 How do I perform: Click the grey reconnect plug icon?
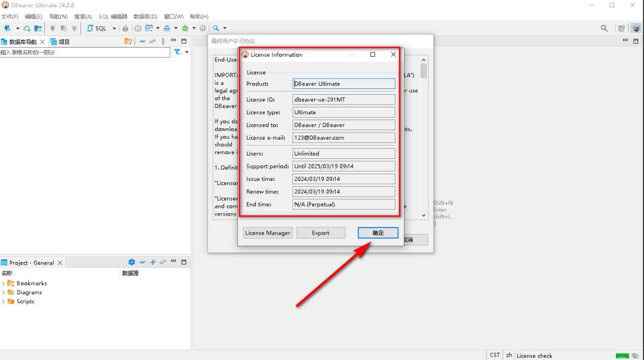coord(63,29)
